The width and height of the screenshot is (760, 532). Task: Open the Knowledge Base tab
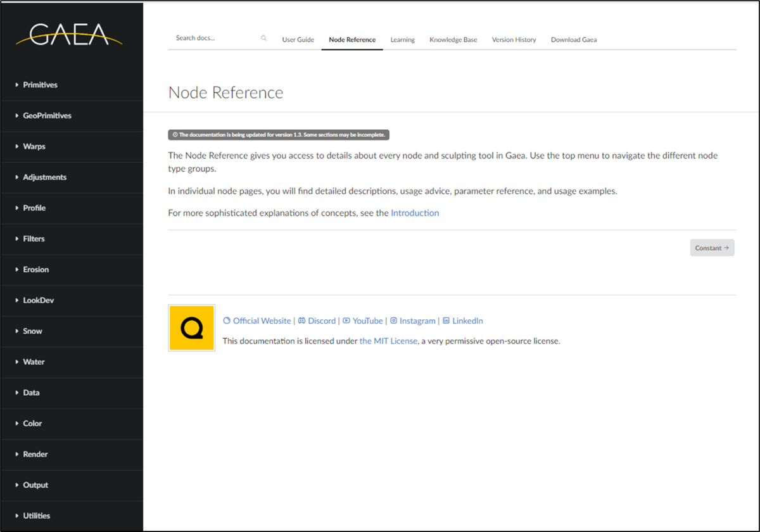pyautogui.click(x=453, y=39)
